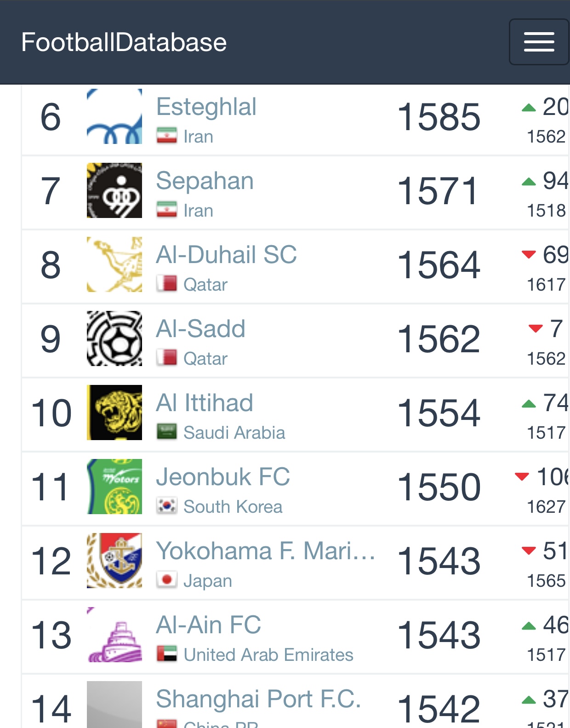Click the Yokohama F. Marinos crest

click(114, 561)
